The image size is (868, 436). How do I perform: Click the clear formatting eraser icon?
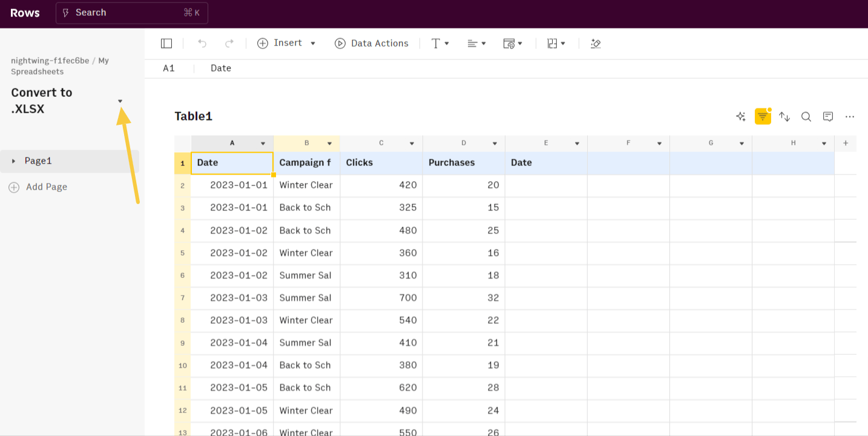pos(596,44)
